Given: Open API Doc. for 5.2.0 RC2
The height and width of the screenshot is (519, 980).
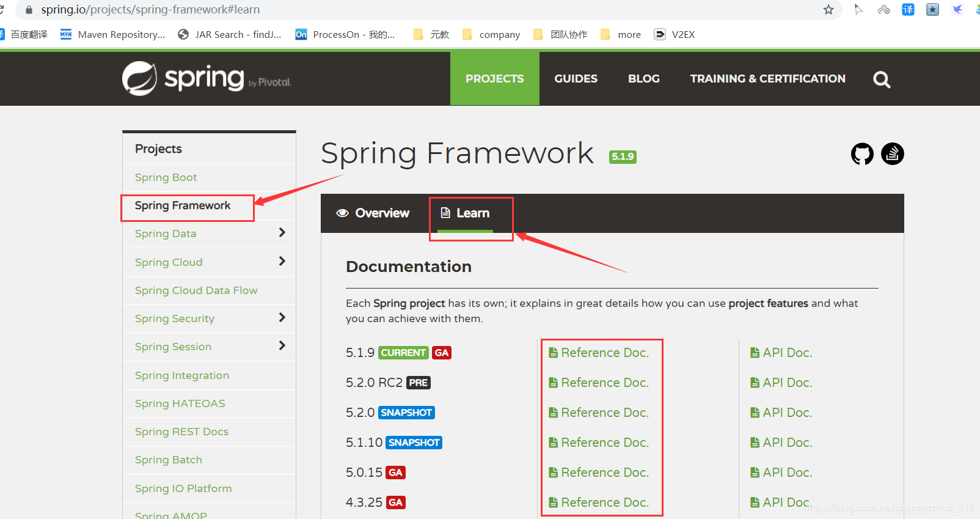Looking at the screenshot, I should click(x=781, y=383).
